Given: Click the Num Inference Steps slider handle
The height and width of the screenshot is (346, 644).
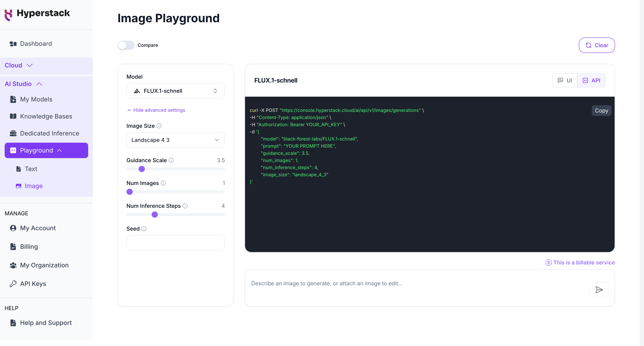Looking at the screenshot, I should (155, 215).
